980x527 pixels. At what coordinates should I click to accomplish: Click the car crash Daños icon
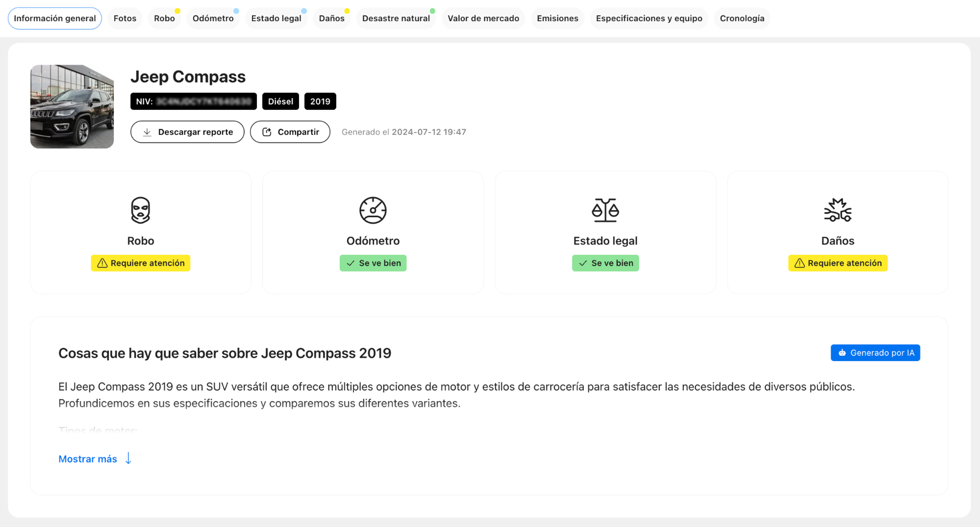tap(838, 210)
